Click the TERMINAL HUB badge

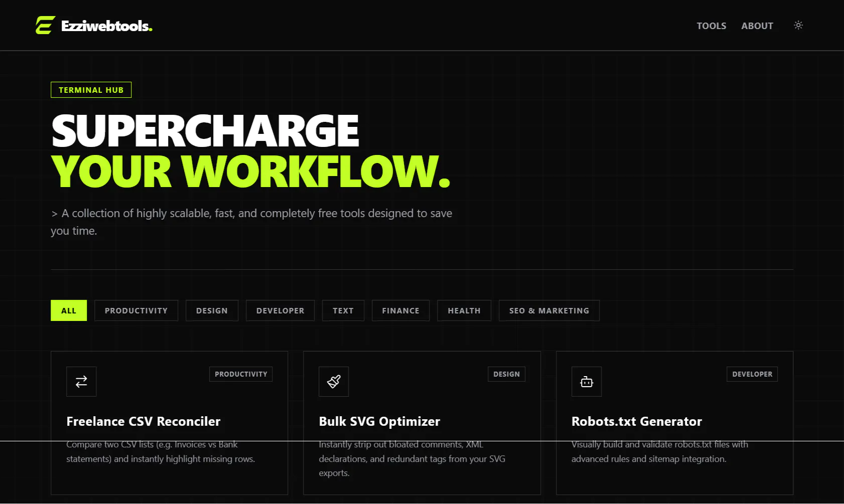pyautogui.click(x=91, y=90)
